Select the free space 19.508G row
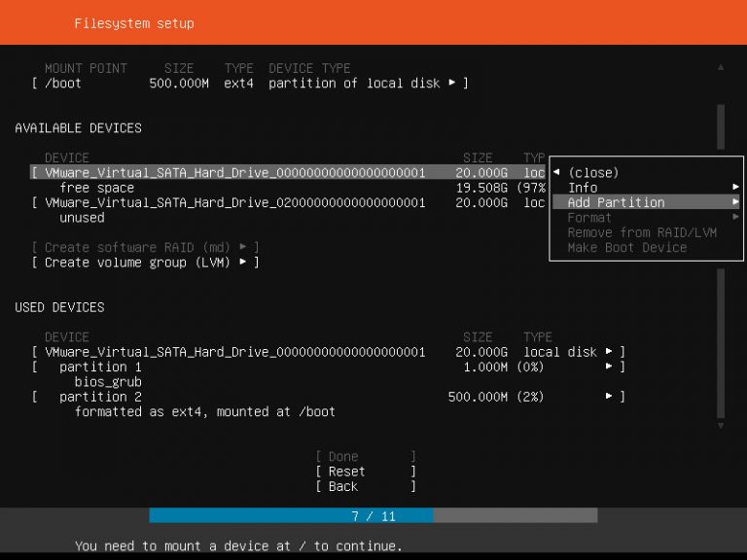Screen dimensions: 747x560 point(302,188)
